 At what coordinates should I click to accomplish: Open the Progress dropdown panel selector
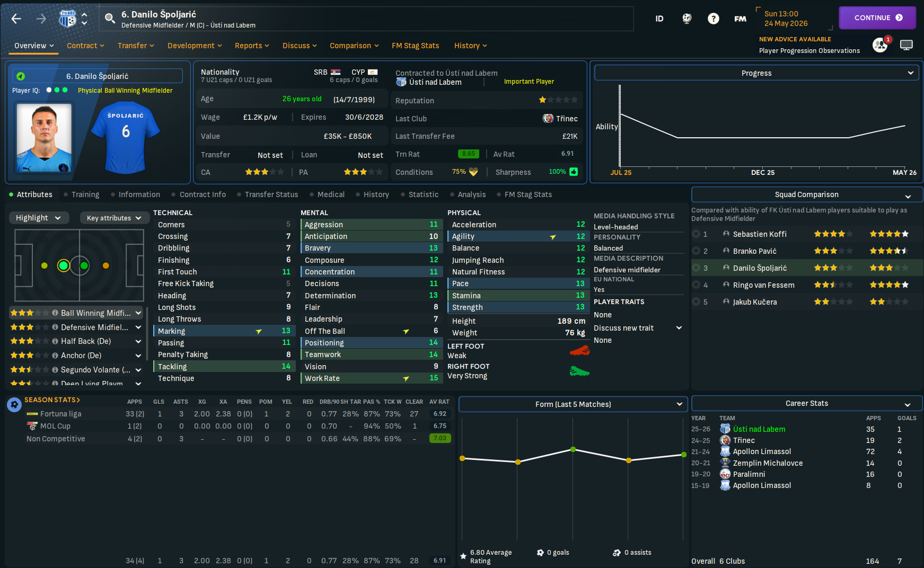click(x=756, y=73)
